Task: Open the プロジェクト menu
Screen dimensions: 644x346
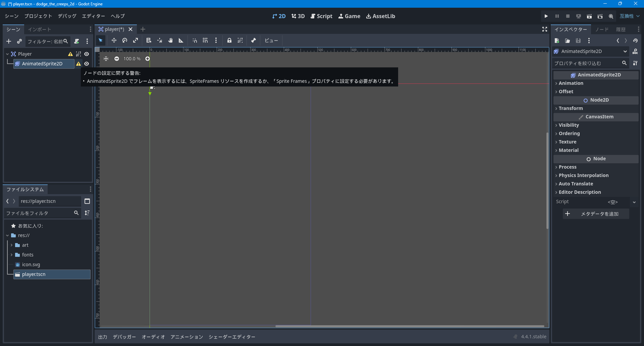Action: click(x=38, y=16)
